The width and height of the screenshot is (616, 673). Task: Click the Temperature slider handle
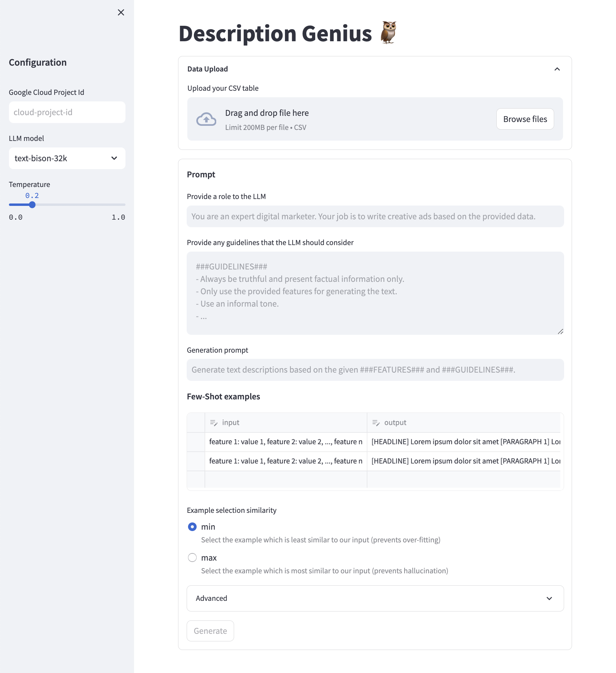coord(32,205)
